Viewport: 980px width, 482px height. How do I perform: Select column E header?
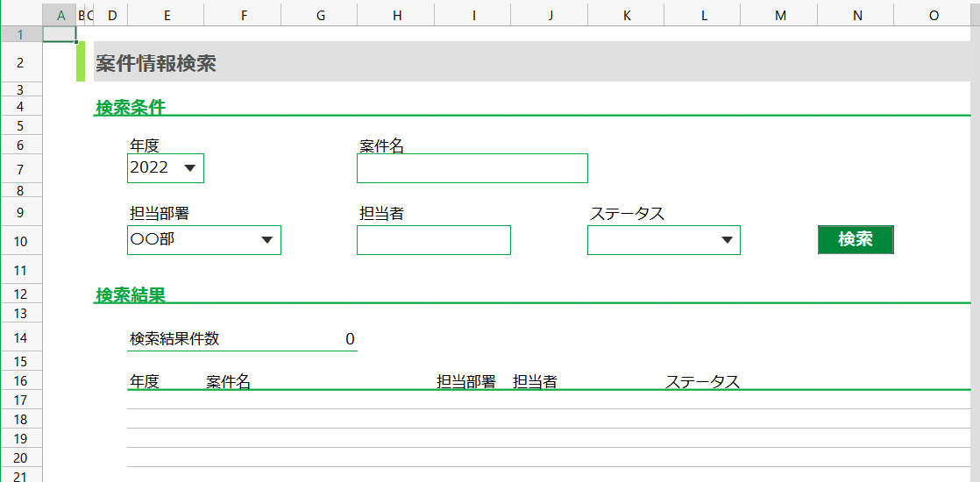[x=167, y=16]
